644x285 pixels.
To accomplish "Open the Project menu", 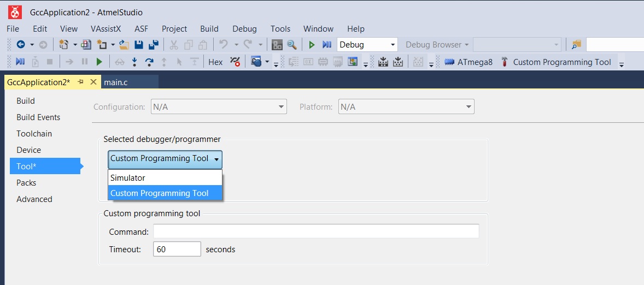I will coord(174,29).
